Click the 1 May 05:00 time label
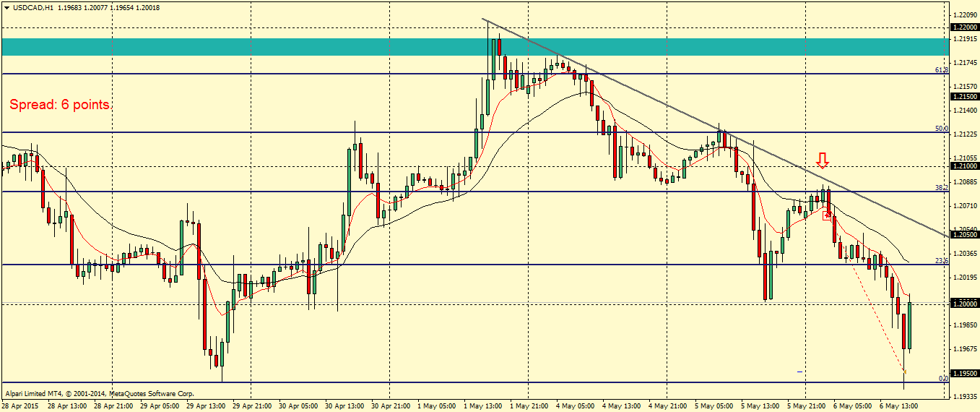980x412 pixels. (437, 406)
